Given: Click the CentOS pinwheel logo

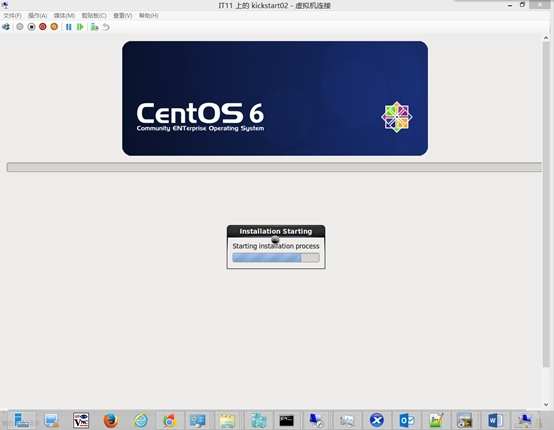Looking at the screenshot, I should pos(397,117).
